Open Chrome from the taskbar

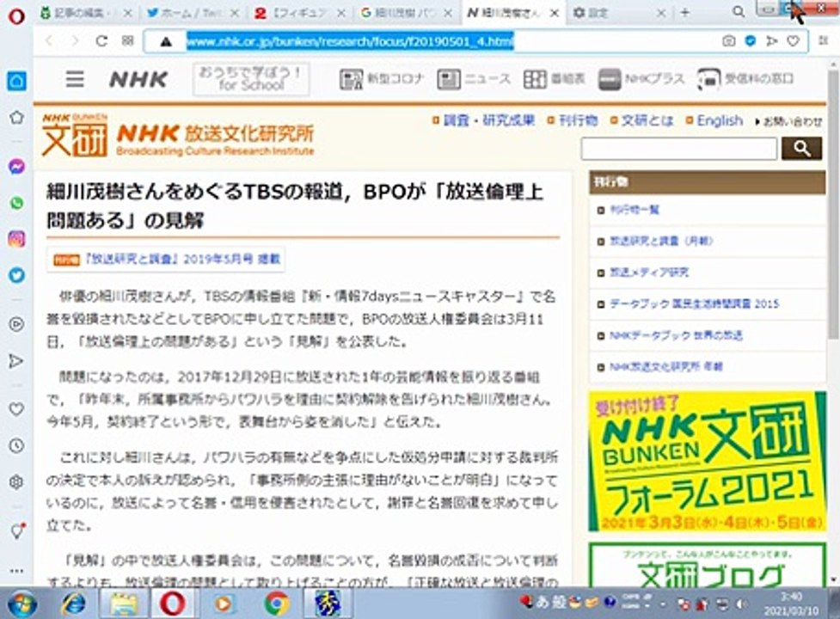tap(277, 604)
